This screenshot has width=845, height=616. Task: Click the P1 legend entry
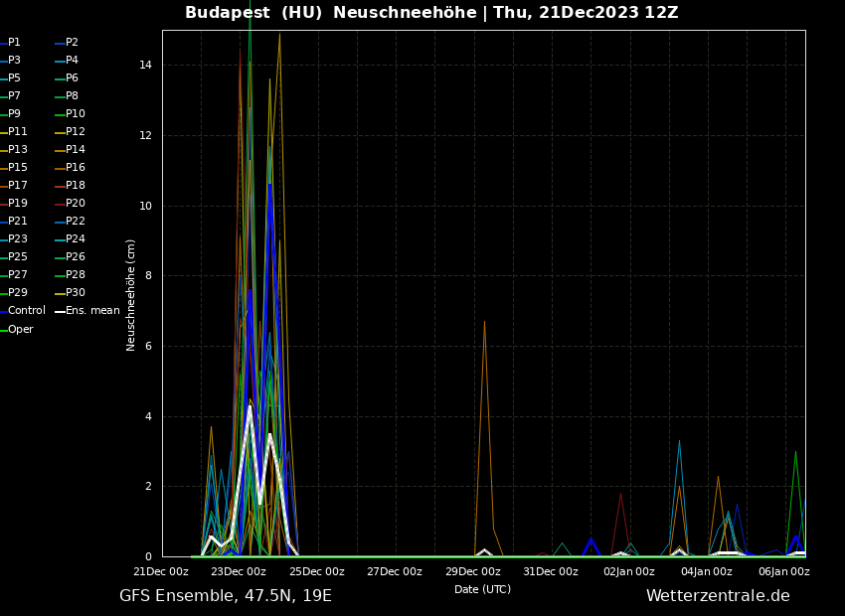click(x=14, y=43)
